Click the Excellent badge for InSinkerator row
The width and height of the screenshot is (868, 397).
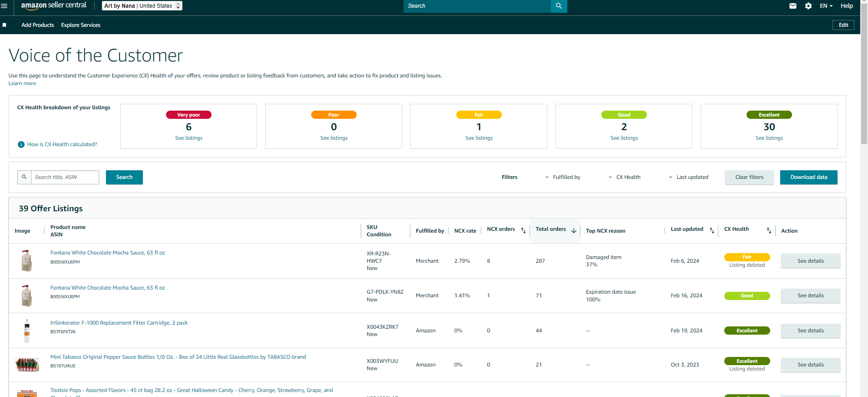[x=747, y=331]
